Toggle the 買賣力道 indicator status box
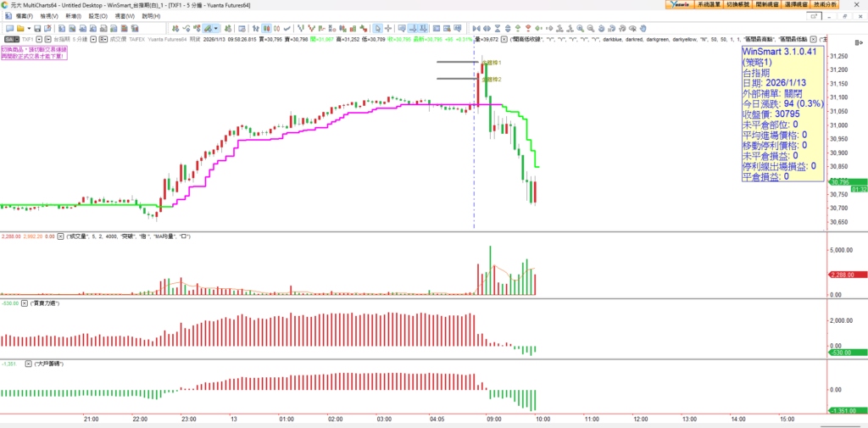 tap(25, 303)
